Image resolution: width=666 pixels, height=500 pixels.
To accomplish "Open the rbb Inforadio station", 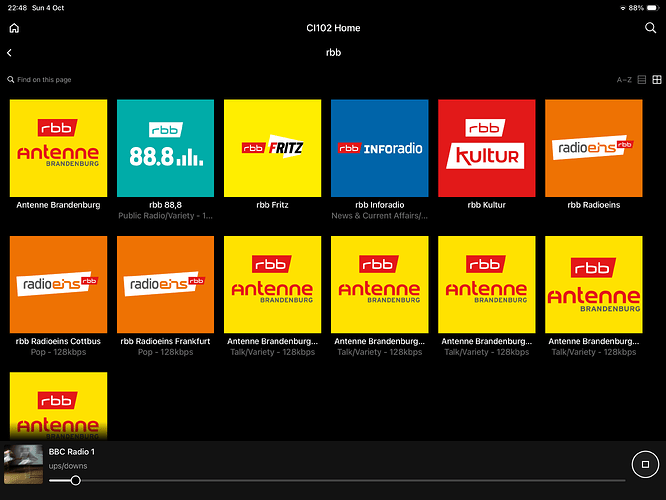I will coord(379,148).
